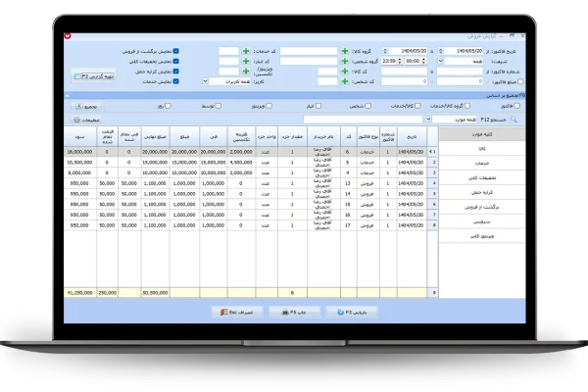Click the بازیابی F3 refresh button

pyautogui.click(x=352, y=312)
